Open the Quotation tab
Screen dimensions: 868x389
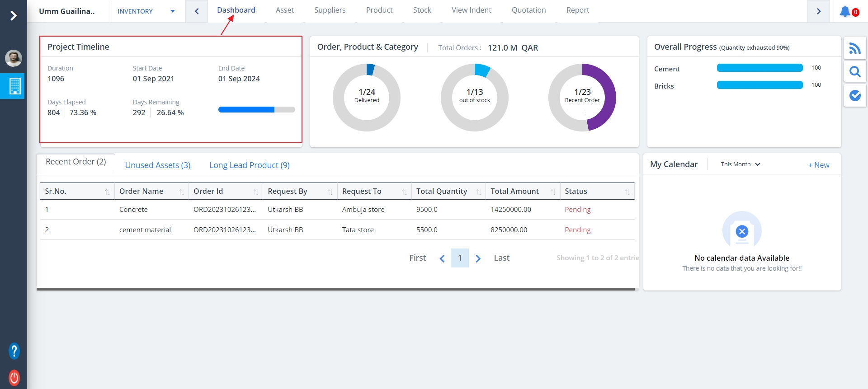click(x=528, y=10)
